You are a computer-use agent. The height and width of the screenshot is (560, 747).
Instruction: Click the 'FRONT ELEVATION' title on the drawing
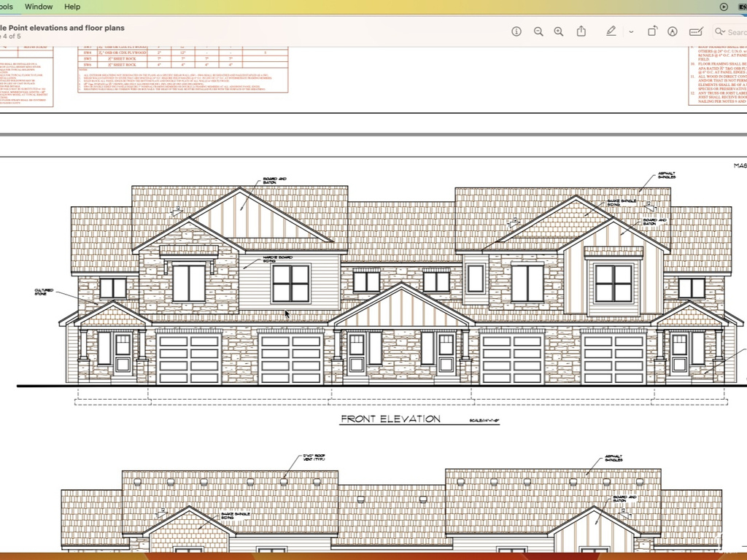390,419
